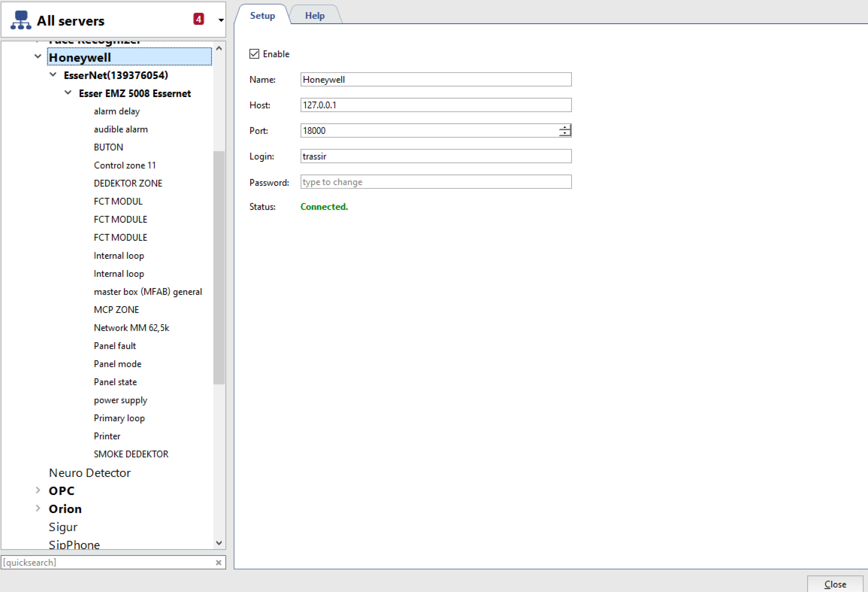Click the tree vertical scrollbar thumb
This screenshot has height=592, width=868.
click(x=219, y=268)
